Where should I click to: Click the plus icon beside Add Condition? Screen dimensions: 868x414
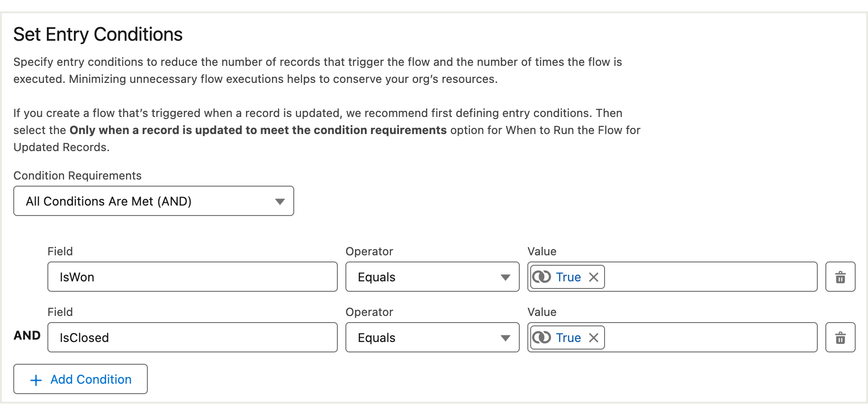coord(36,380)
